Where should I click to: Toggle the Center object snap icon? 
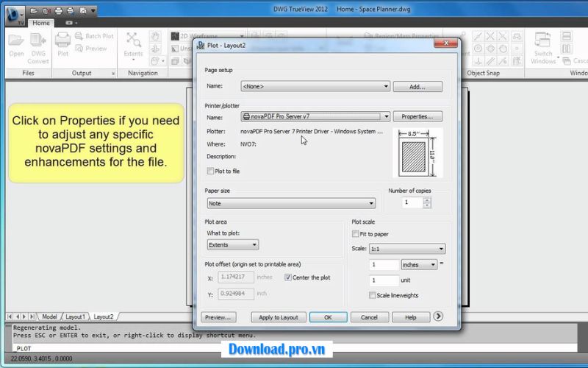pyautogui.click(x=478, y=49)
